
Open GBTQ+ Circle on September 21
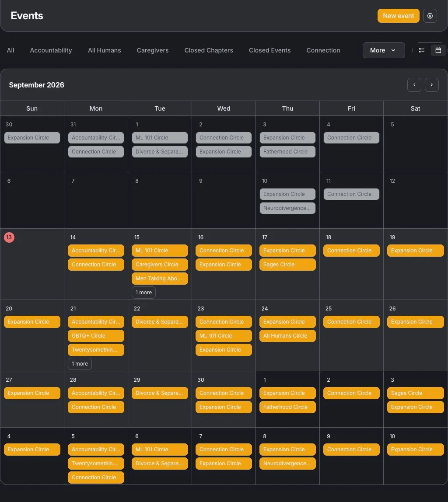(x=96, y=336)
